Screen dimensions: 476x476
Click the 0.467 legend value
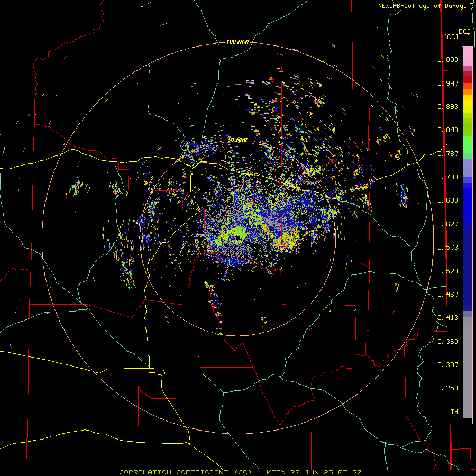point(448,295)
